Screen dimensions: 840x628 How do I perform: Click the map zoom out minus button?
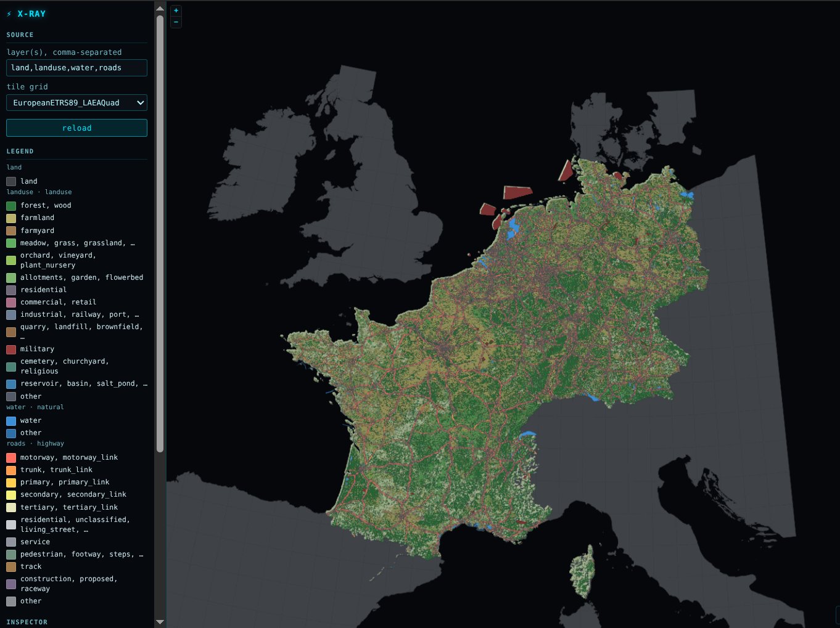tap(176, 22)
